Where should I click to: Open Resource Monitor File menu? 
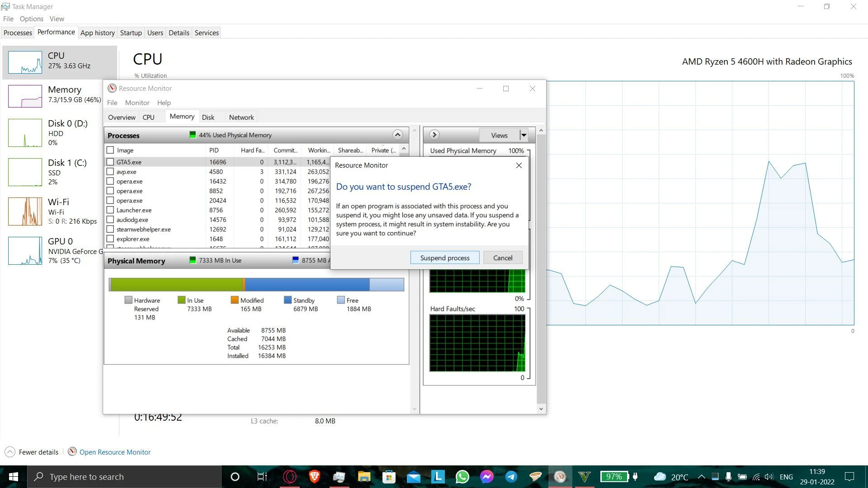[x=112, y=103]
